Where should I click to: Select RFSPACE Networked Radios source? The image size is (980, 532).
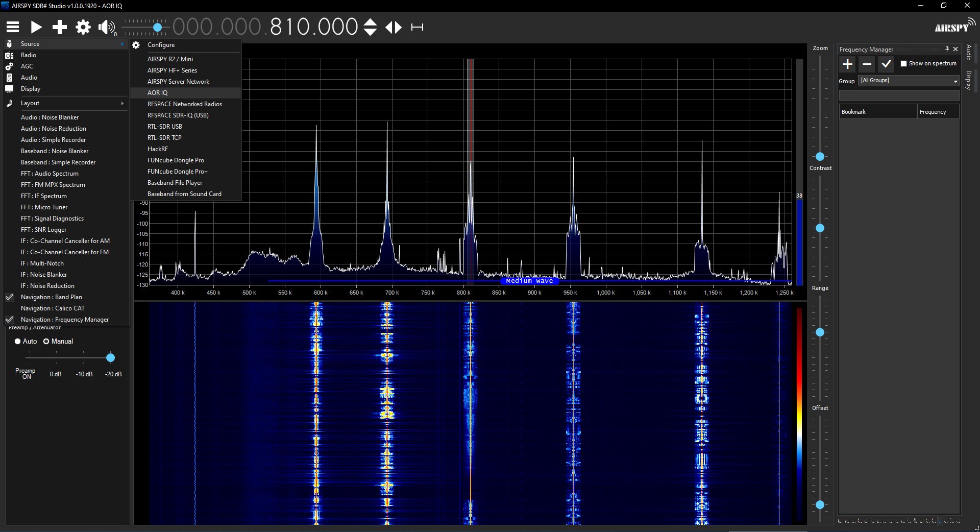pos(185,104)
